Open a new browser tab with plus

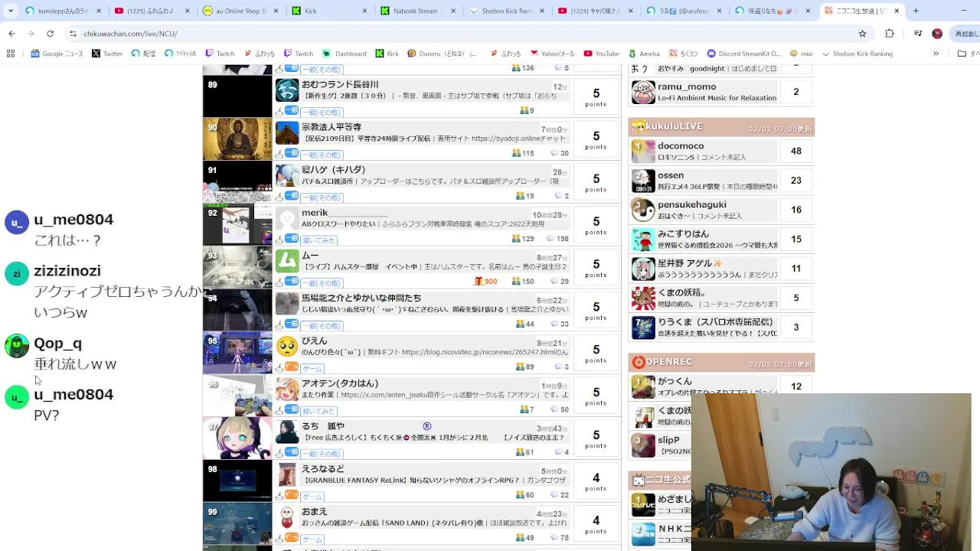(x=916, y=11)
